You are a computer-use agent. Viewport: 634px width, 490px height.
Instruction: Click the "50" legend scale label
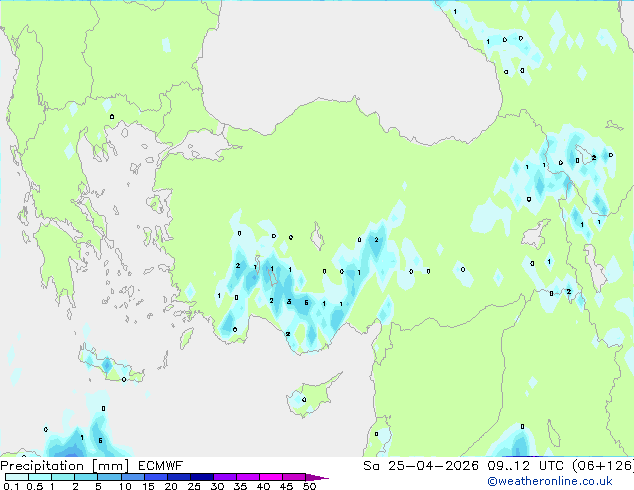click(x=309, y=486)
